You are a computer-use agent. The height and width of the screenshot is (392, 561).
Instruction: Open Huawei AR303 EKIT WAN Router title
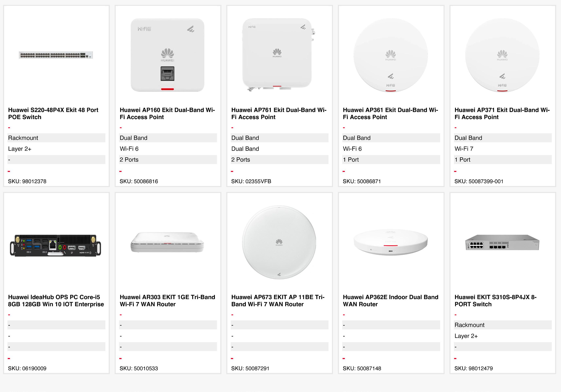[167, 301]
